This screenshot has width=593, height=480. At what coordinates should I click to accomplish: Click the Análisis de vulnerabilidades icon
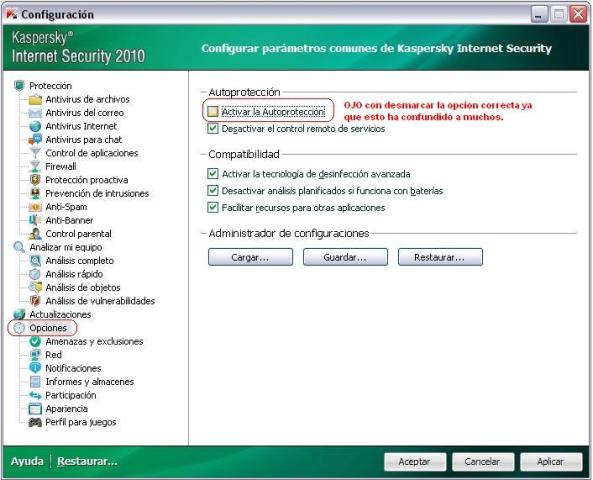point(35,301)
